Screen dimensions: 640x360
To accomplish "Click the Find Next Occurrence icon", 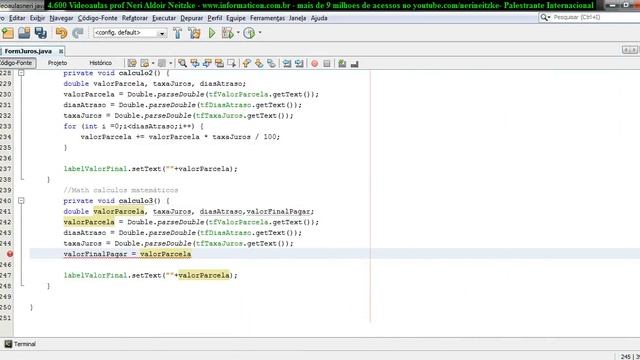I will click(207, 63).
